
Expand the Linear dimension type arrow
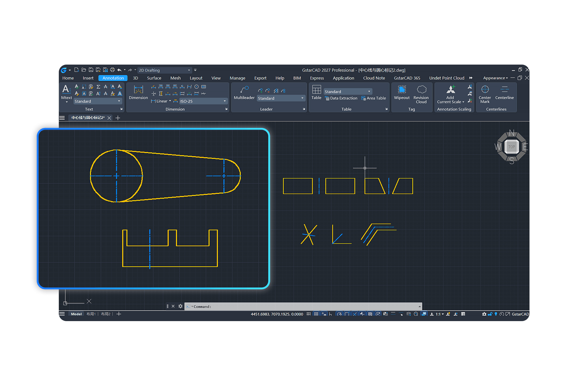170,101
